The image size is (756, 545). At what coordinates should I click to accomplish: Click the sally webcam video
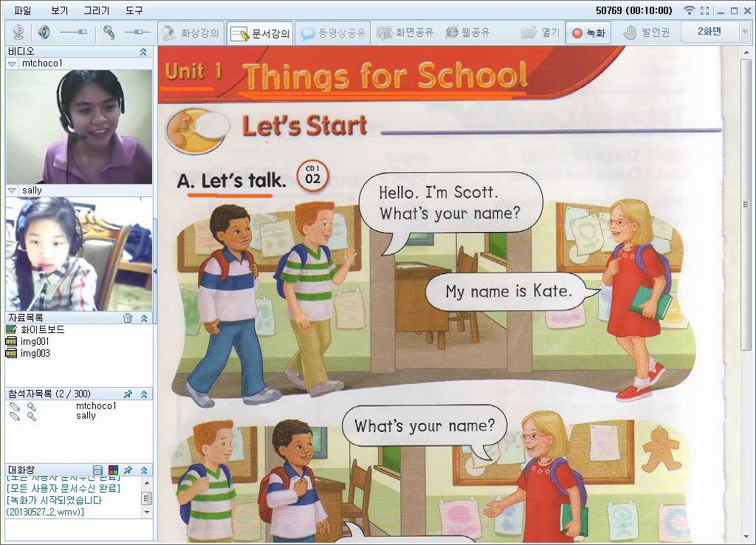[79, 254]
